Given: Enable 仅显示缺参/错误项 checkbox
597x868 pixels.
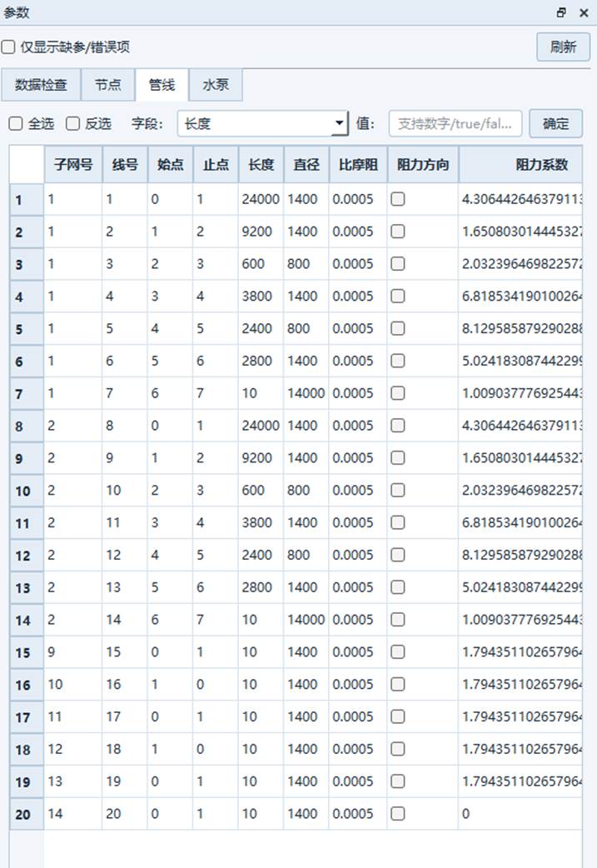Looking at the screenshot, I should (8, 47).
